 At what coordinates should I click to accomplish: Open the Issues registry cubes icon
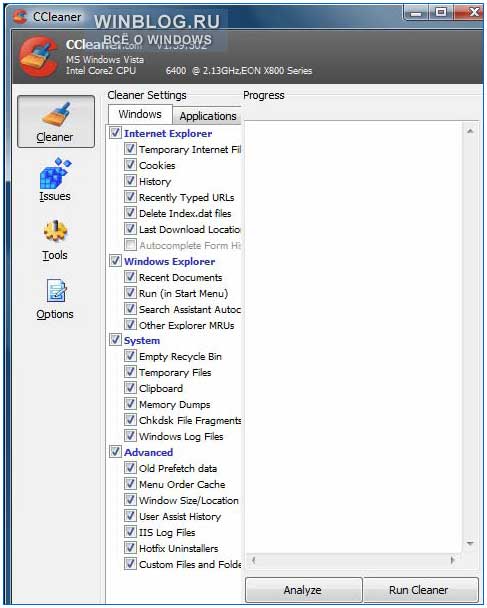(55, 173)
